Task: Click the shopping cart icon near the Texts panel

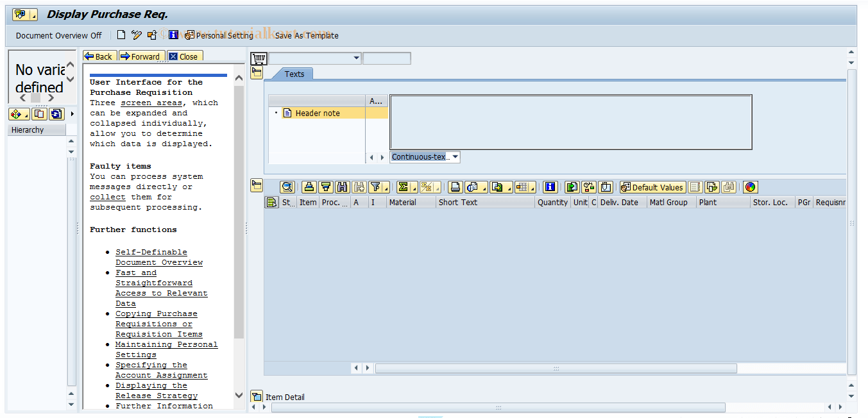Action: click(x=258, y=58)
